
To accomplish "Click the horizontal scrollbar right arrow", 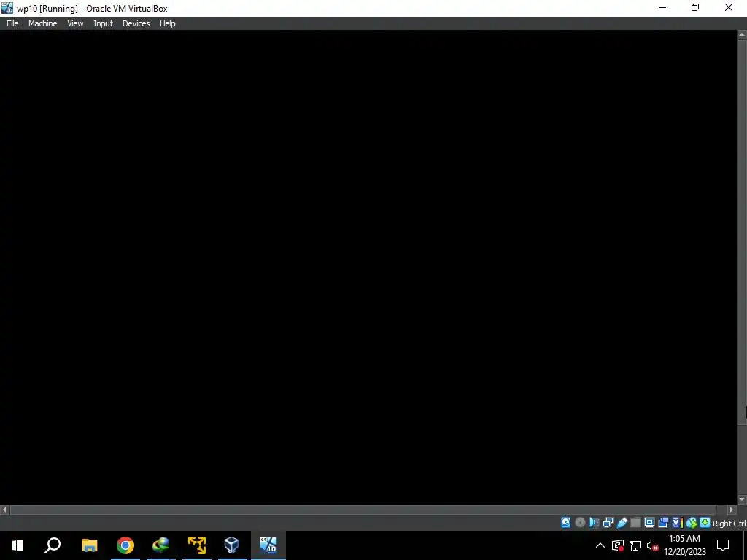I will pos(732,510).
